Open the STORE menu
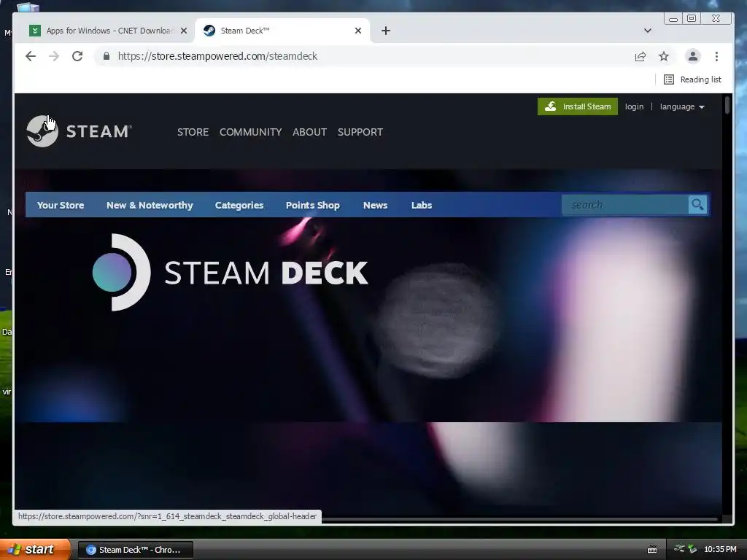The width and height of the screenshot is (747, 560). [193, 132]
